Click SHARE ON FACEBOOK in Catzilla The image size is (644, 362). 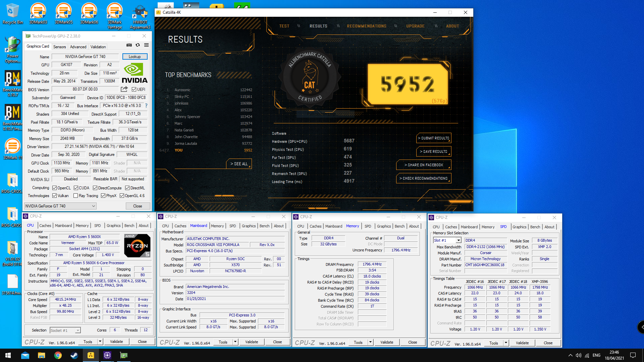[423, 165]
